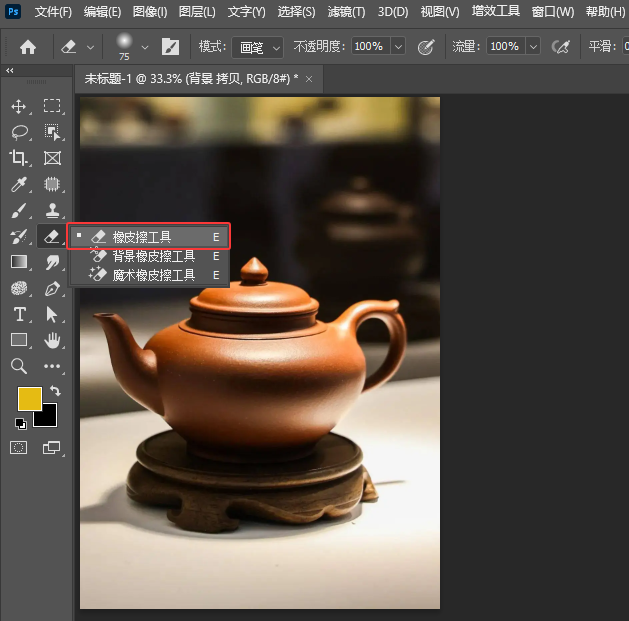The height and width of the screenshot is (621, 629).
Task: Reset default foreground and background colors
Action: point(20,423)
